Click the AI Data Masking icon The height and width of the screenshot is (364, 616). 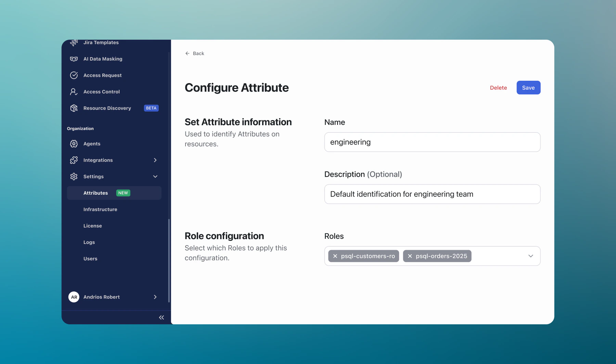point(74,59)
